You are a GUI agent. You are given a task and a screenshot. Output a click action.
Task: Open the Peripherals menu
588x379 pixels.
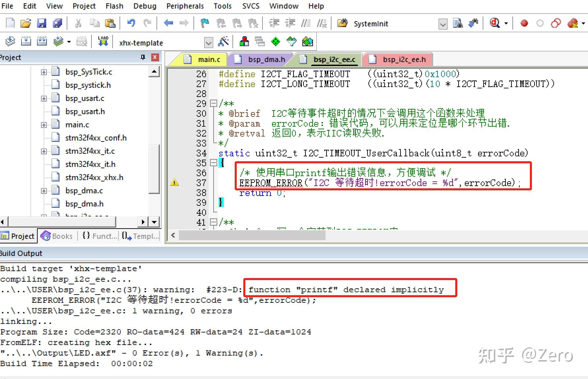pos(185,6)
